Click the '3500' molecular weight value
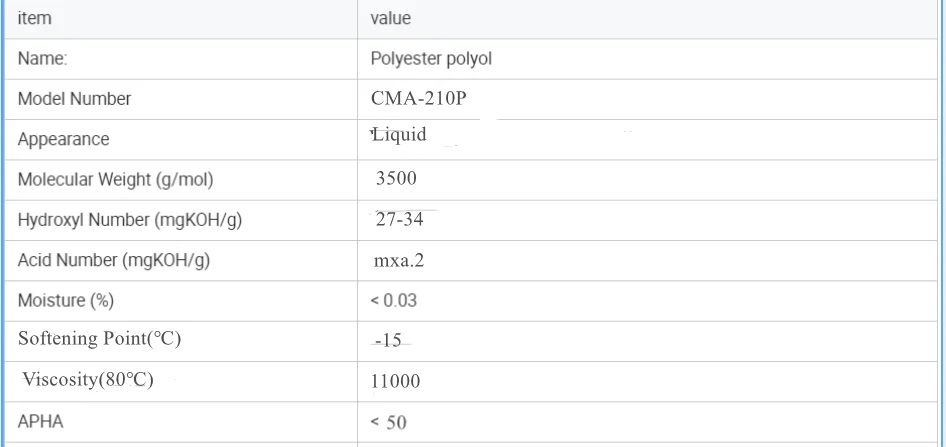The width and height of the screenshot is (946, 447). pos(396,179)
